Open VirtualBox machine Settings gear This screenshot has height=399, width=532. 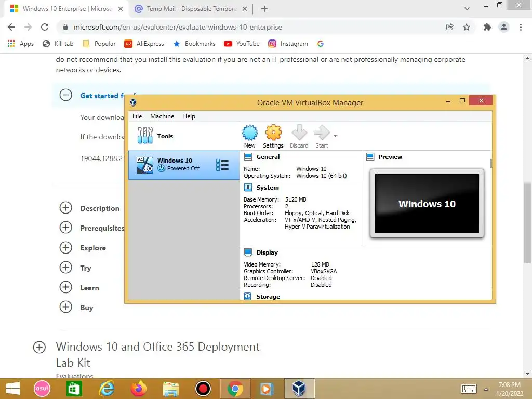point(273,132)
